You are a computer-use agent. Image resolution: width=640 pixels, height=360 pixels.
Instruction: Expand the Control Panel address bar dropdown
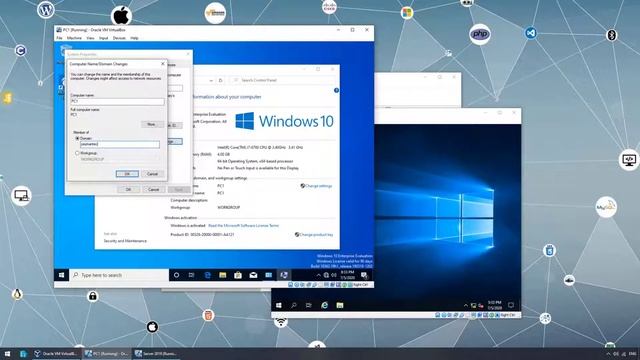211,80
